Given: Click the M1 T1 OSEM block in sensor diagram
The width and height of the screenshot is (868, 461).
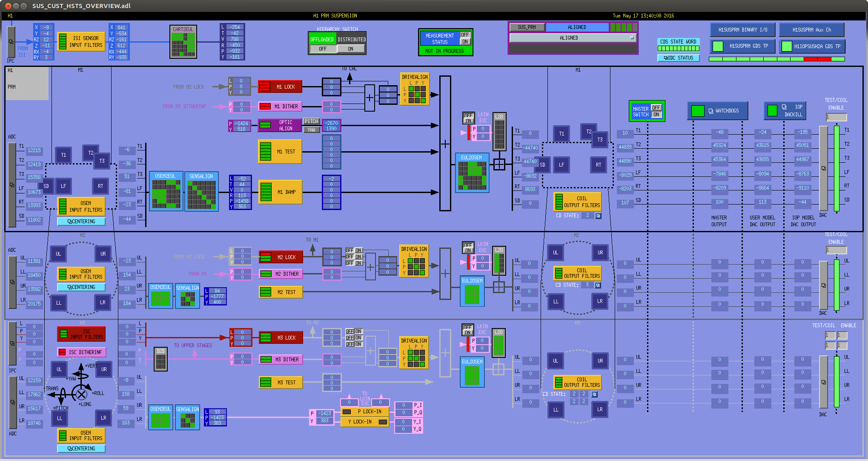Looking at the screenshot, I should (63, 155).
